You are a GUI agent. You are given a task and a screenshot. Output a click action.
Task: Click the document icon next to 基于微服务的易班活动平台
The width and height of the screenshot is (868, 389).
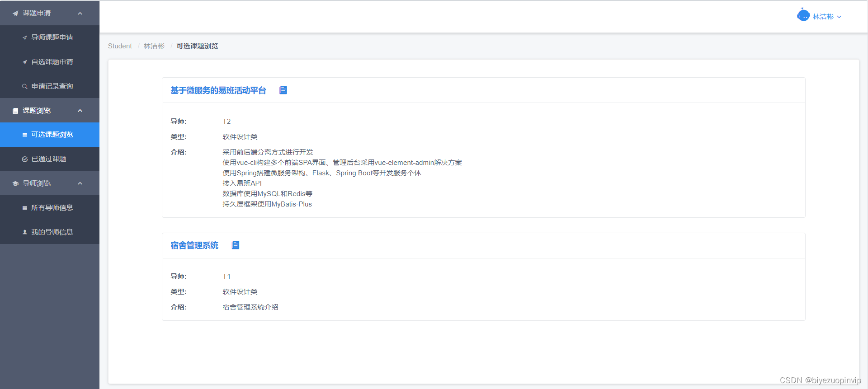(x=283, y=90)
